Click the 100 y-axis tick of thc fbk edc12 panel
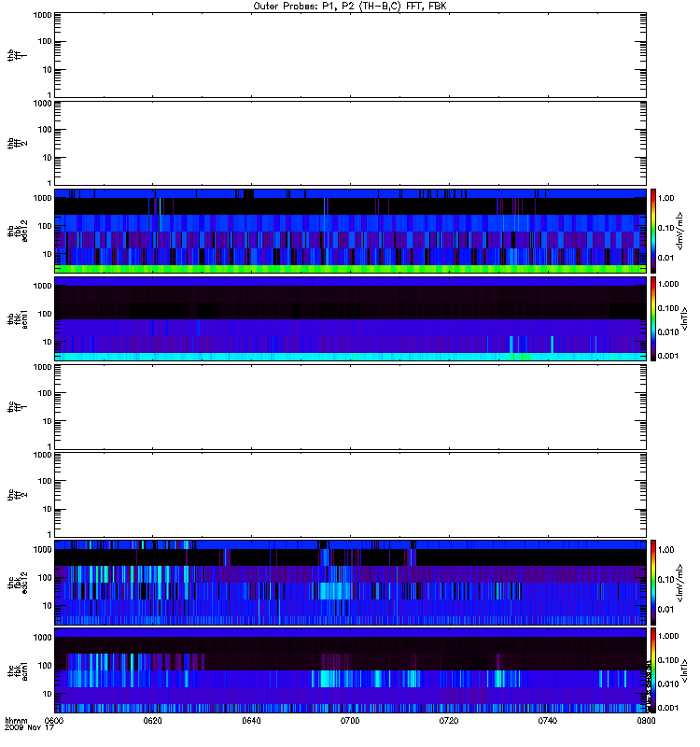This screenshot has width=700, height=747. click(x=45, y=578)
